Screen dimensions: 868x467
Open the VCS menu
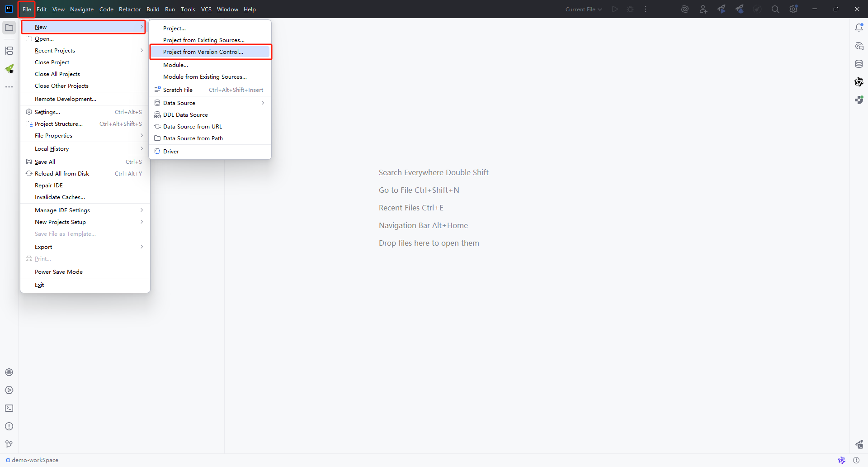click(x=206, y=9)
